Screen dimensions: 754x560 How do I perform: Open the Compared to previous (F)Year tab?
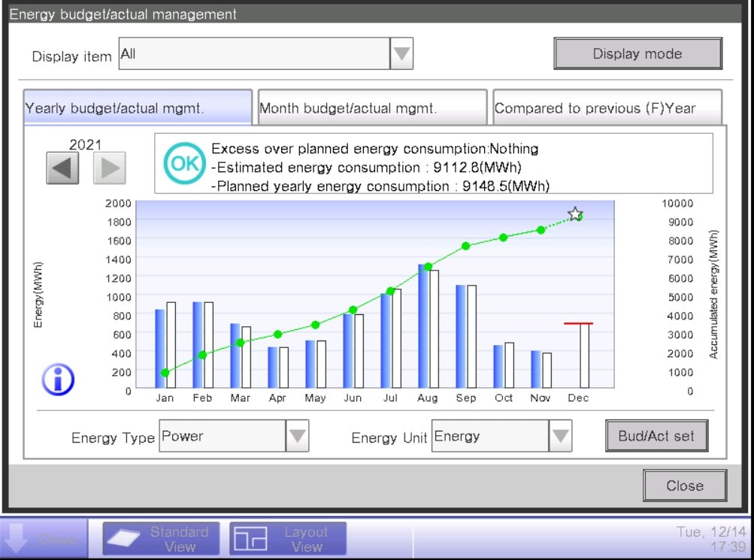tap(606, 107)
